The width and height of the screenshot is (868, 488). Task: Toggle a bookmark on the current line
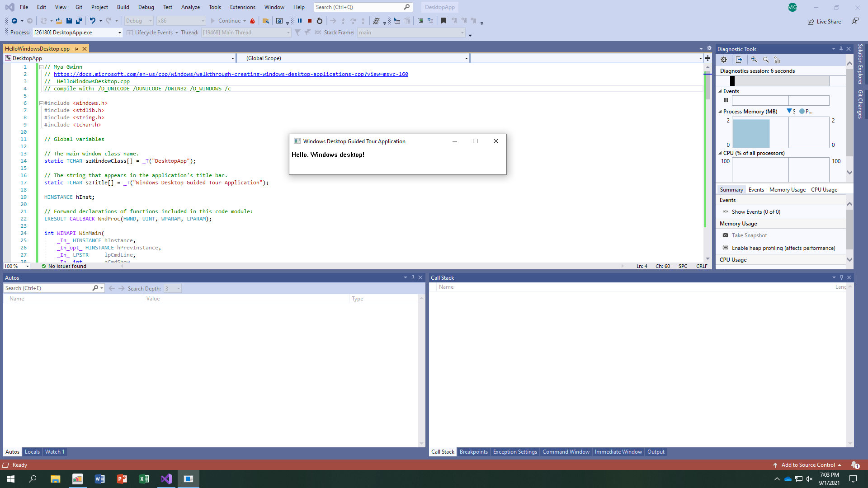tap(444, 20)
